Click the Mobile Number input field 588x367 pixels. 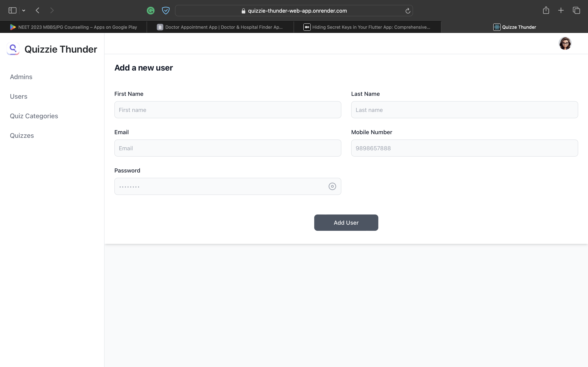pyautogui.click(x=464, y=148)
